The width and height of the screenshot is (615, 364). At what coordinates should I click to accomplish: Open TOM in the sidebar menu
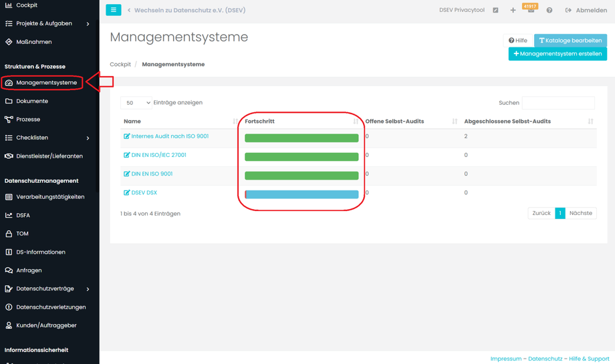[x=22, y=234]
